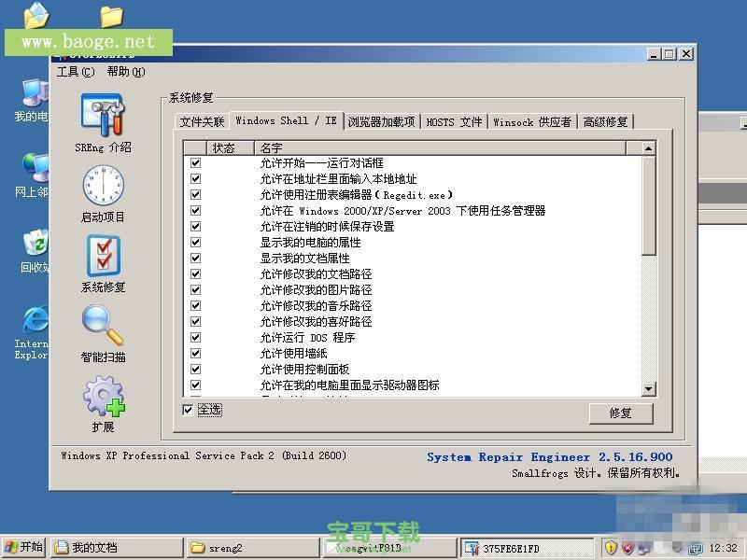Switch to the HOSTS 文件 tab
This screenshot has height=560, width=747.
coord(455,121)
